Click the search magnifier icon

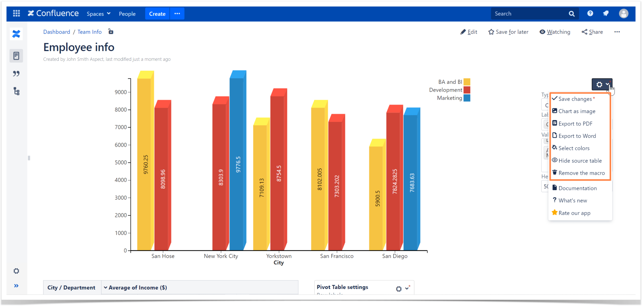[572, 14]
